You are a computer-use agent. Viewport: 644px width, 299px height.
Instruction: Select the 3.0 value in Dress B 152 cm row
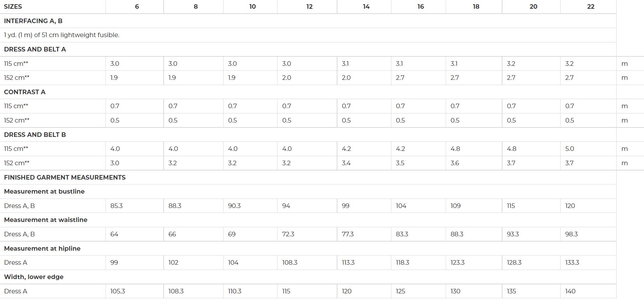[x=115, y=163]
